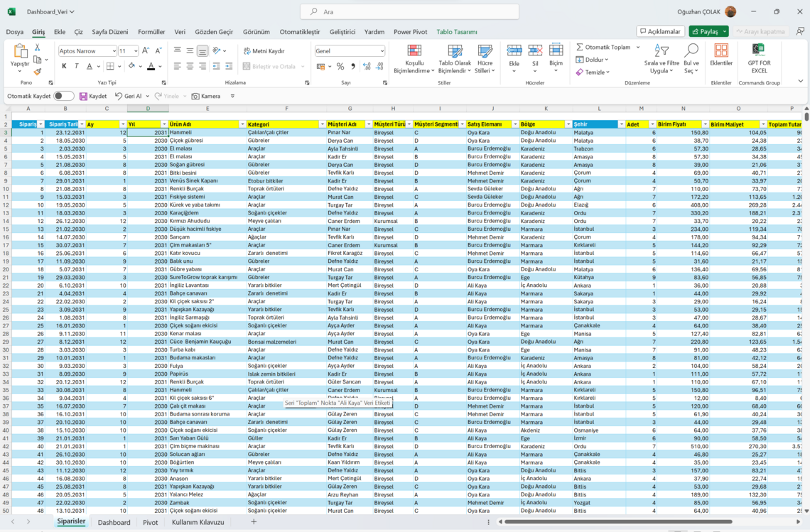The width and height of the screenshot is (810, 532).
Task: Open Sırala ve Filtre Uygula
Action: (661, 59)
